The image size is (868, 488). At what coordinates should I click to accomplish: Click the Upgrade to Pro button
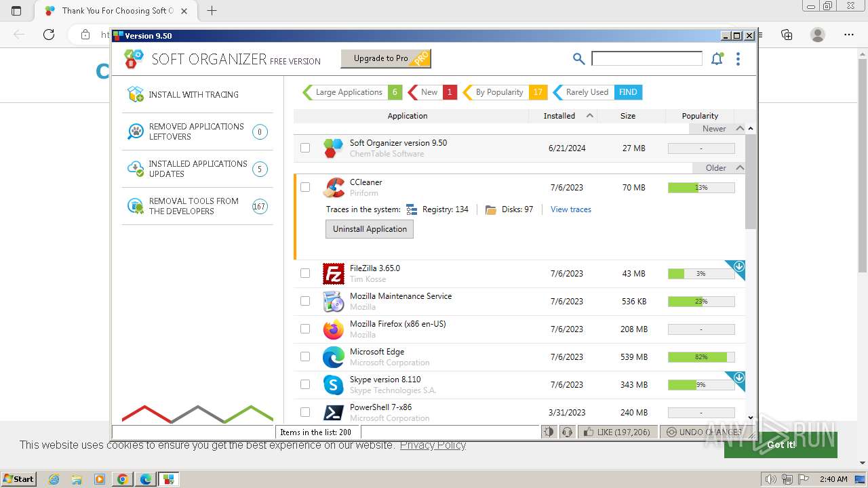385,58
